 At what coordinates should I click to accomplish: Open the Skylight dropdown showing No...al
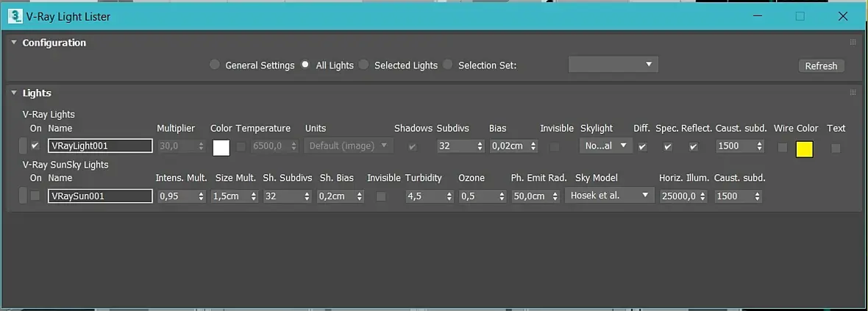pyautogui.click(x=605, y=146)
